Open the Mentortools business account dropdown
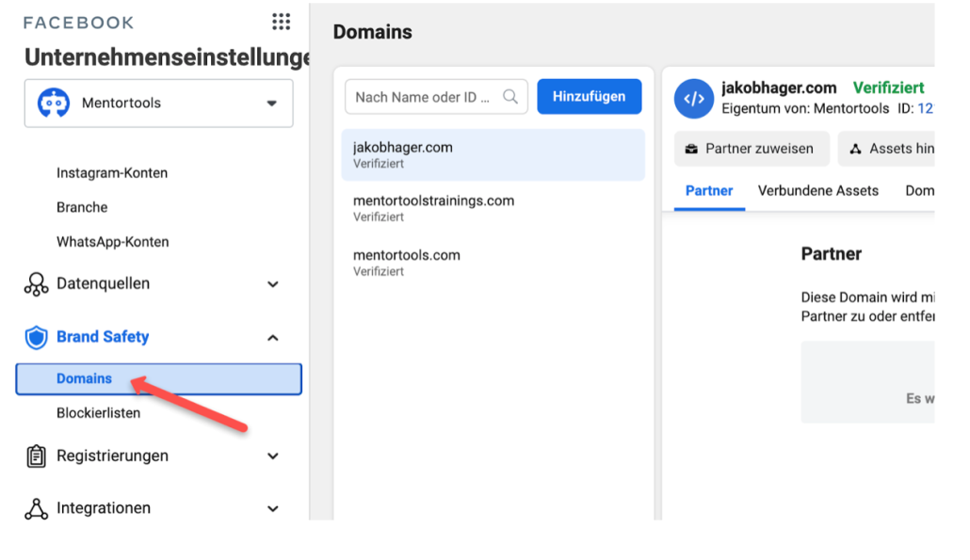The width and height of the screenshot is (970, 560). [x=159, y=104]
